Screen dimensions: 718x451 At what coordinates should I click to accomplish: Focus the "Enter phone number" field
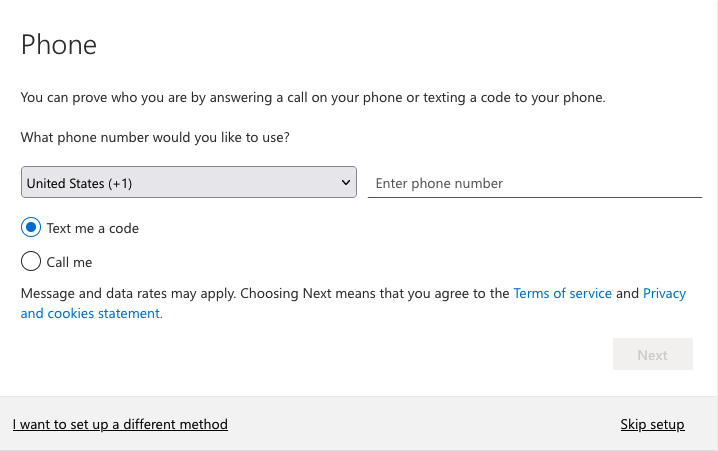tap(534, 183)
